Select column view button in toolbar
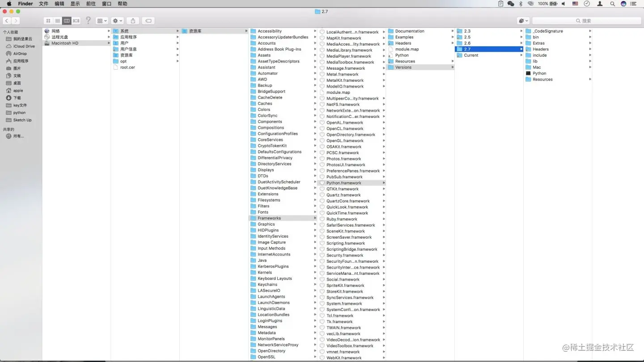The width and height of the screenshot is (644, 362). tap(67, 21)
